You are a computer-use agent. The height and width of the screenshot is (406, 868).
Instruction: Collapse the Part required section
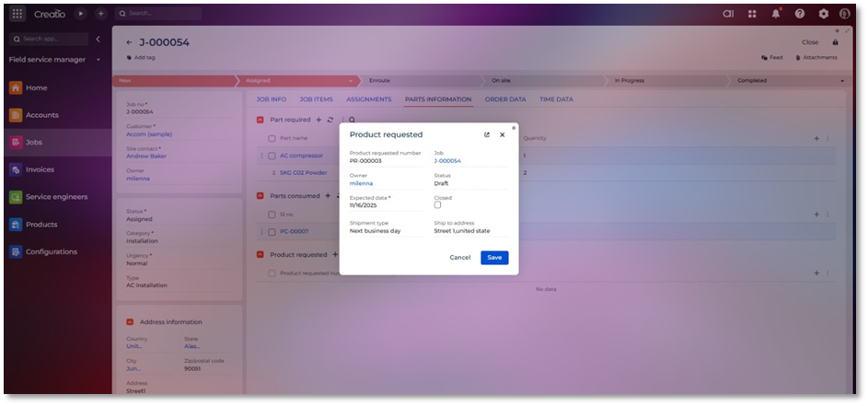(260, 120)
